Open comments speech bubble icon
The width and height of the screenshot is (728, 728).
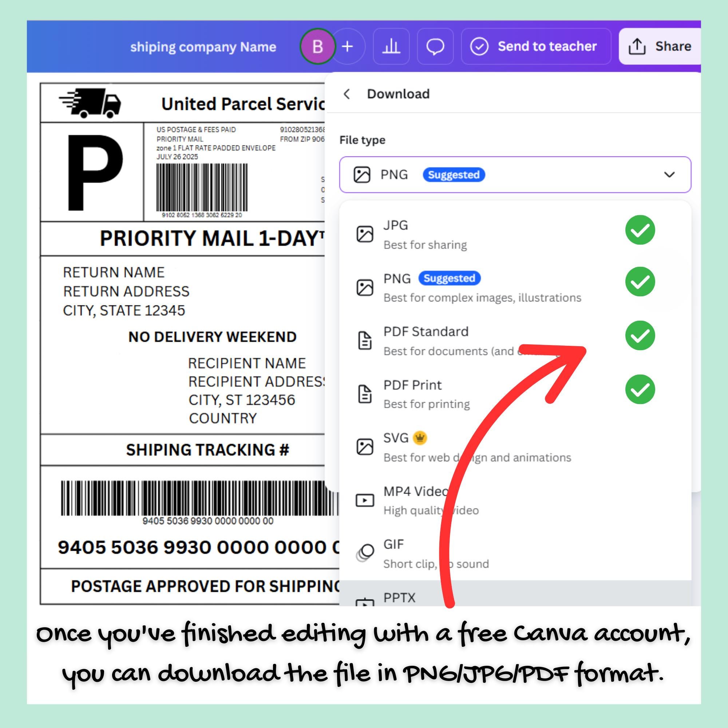pos(435,46)
